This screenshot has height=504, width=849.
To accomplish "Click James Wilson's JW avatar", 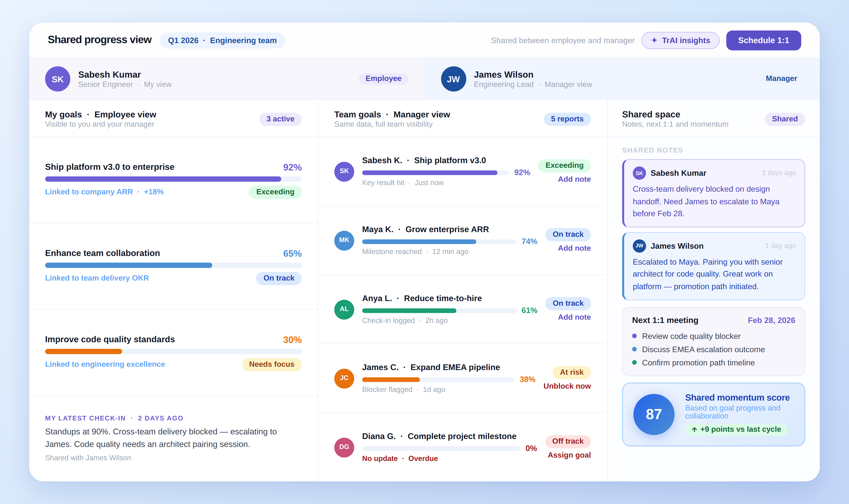I will 453,79.
